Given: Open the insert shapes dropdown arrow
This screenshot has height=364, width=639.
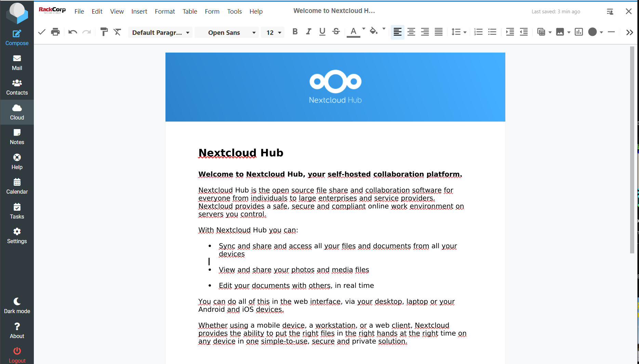Looking at the screenshot, I should point(601,32).
